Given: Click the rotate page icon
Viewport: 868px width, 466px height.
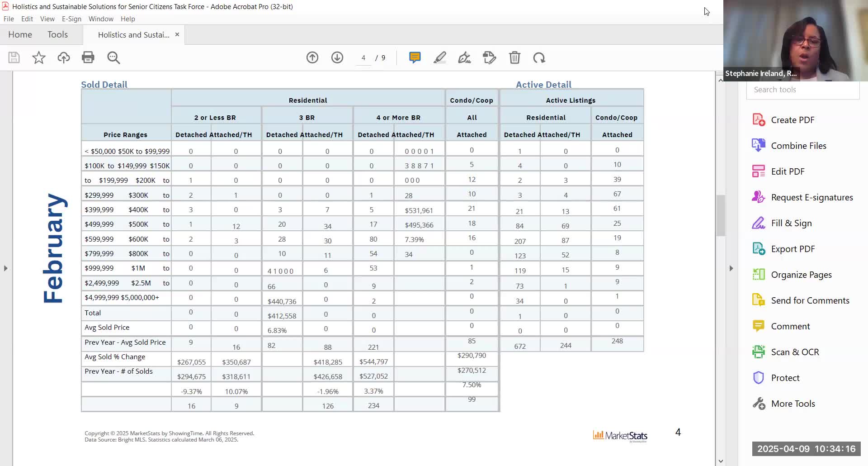Looking at the screenshot, I should (x=539, y=57).
